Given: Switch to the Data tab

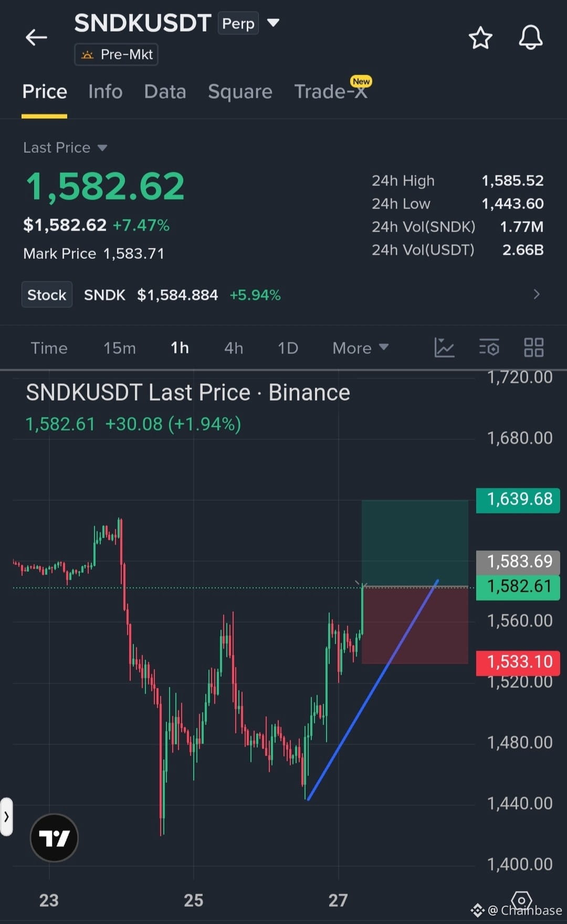Looking at the screenshot, I should [x=165, y=92].
